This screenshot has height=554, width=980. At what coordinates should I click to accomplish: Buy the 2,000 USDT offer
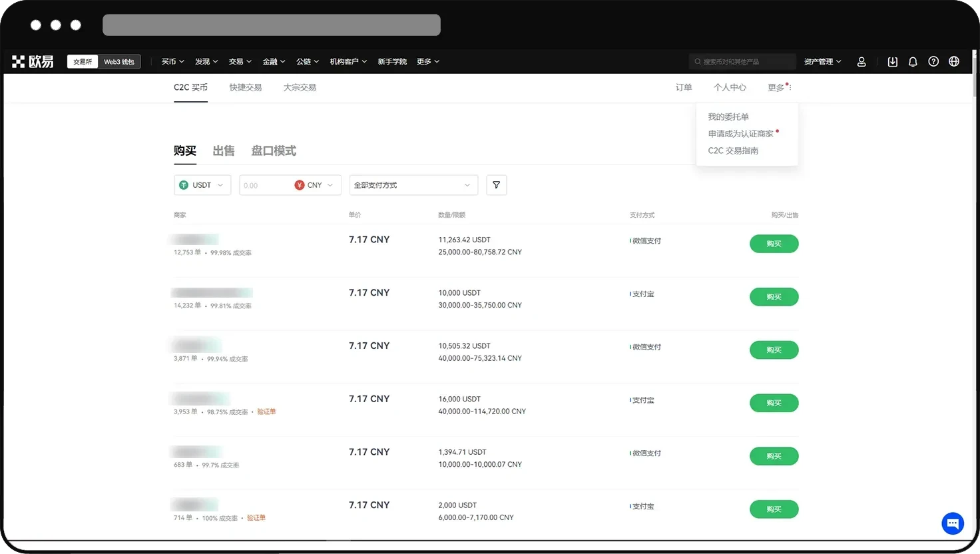click(x=774, y=509)
